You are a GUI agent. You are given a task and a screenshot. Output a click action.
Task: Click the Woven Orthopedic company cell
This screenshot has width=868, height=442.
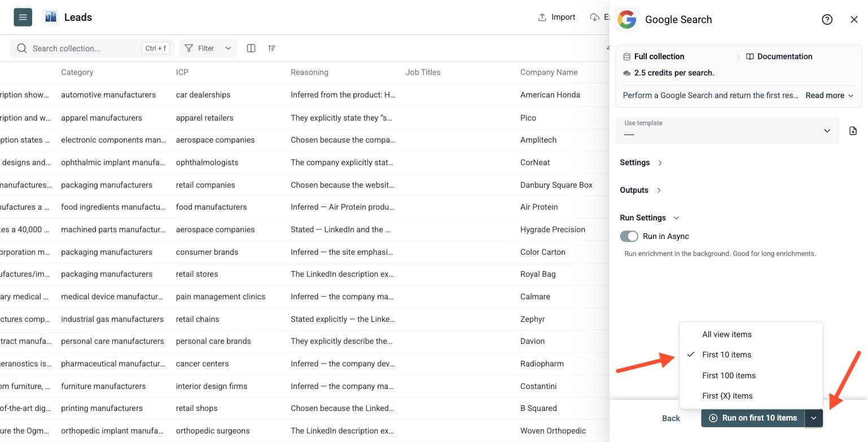553,431
